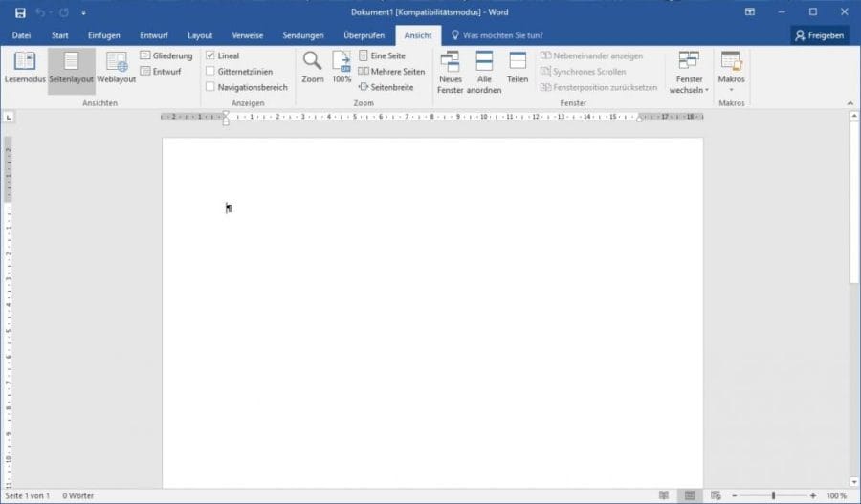Click 'Seite 1 von 1' in status bar
861x504 pixels.
pos(28,495)
